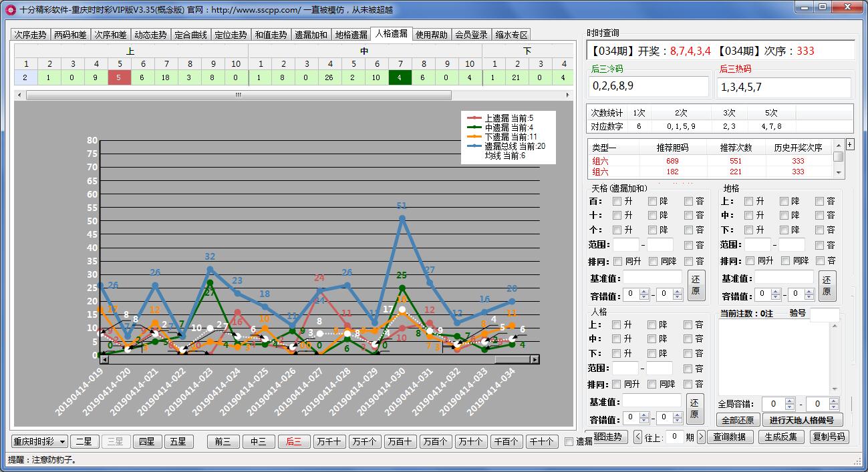The image size is (868, 472).
Task: Click 进行天地人格做号 button
Action: point(802,420)
